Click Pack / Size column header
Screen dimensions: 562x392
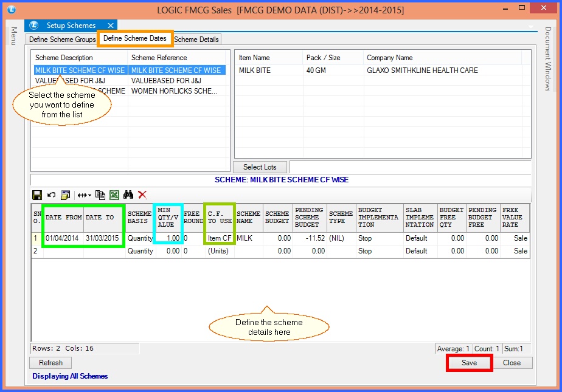(323, 58)
